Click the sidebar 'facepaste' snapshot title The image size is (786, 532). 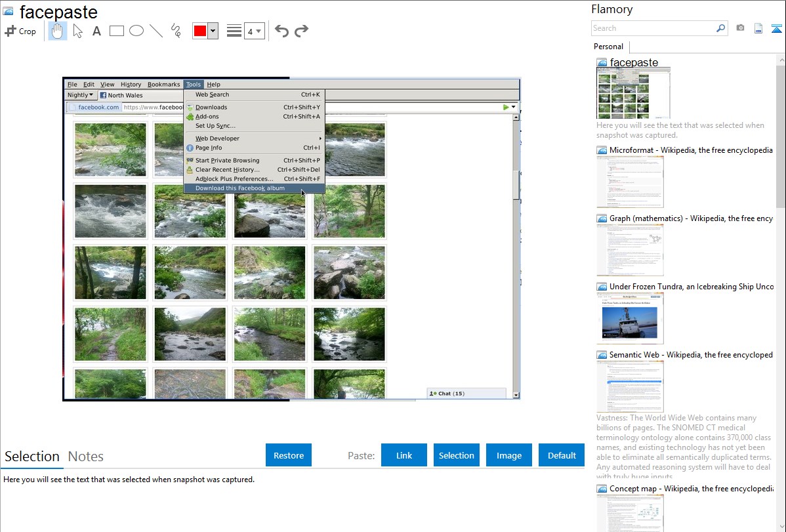634,62
